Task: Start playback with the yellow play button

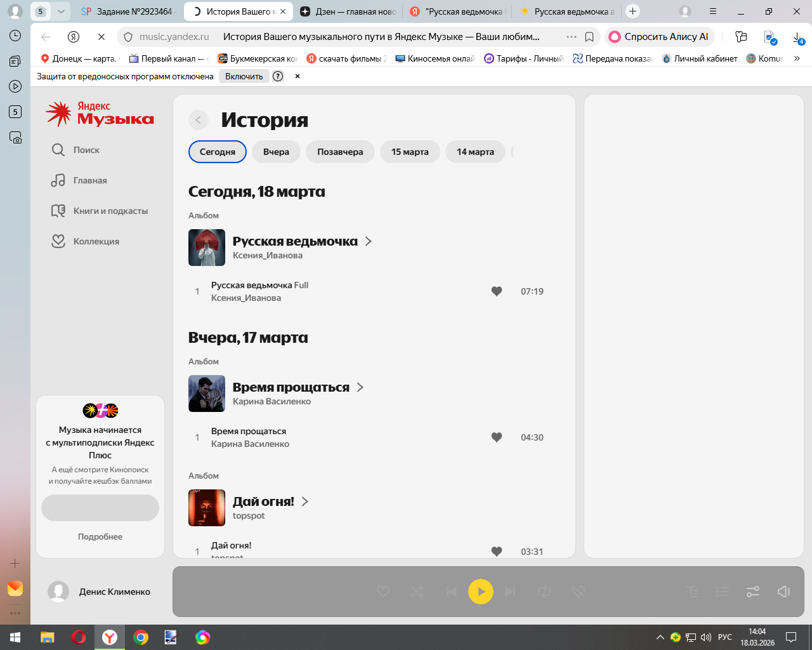Action: (481, 592)
